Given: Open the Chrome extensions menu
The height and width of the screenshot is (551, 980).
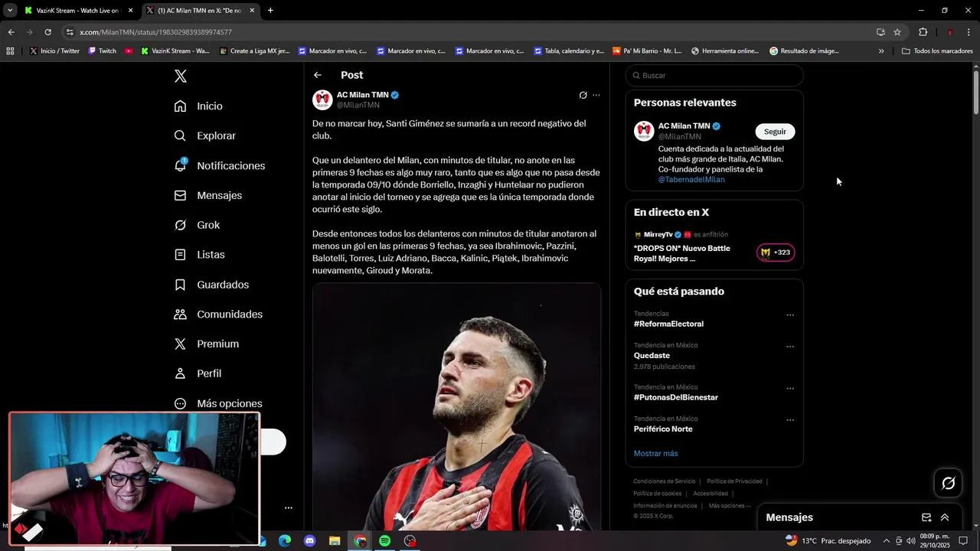Looking at the screenshot, I should tap(923, 32).
